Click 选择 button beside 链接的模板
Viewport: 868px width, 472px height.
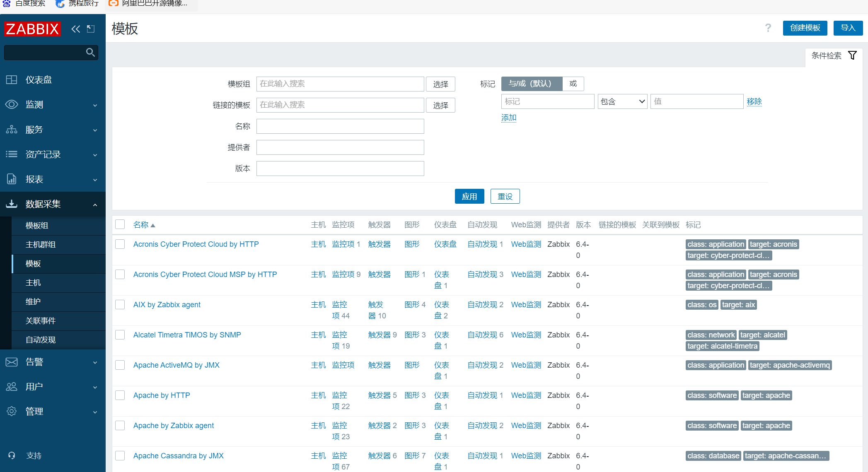tap(440, 105)
